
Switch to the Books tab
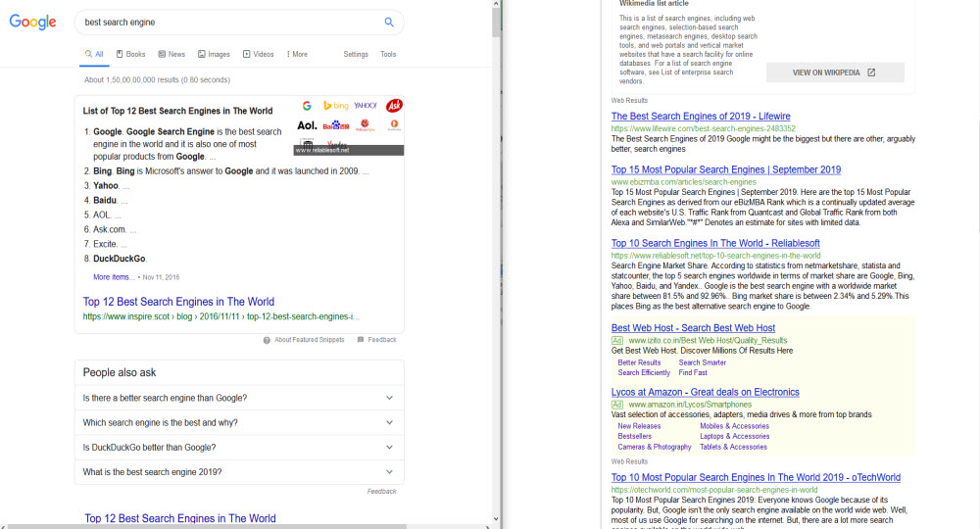(130, 54)
